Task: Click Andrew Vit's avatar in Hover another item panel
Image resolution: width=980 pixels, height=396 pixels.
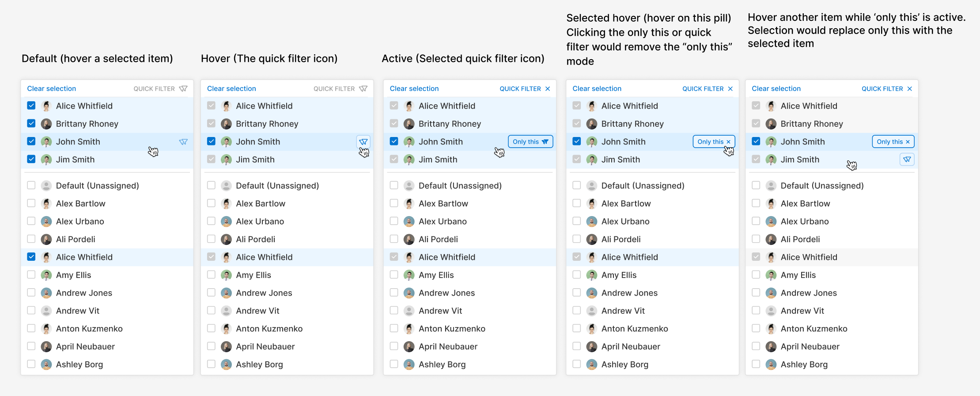Action: point(771,311)
